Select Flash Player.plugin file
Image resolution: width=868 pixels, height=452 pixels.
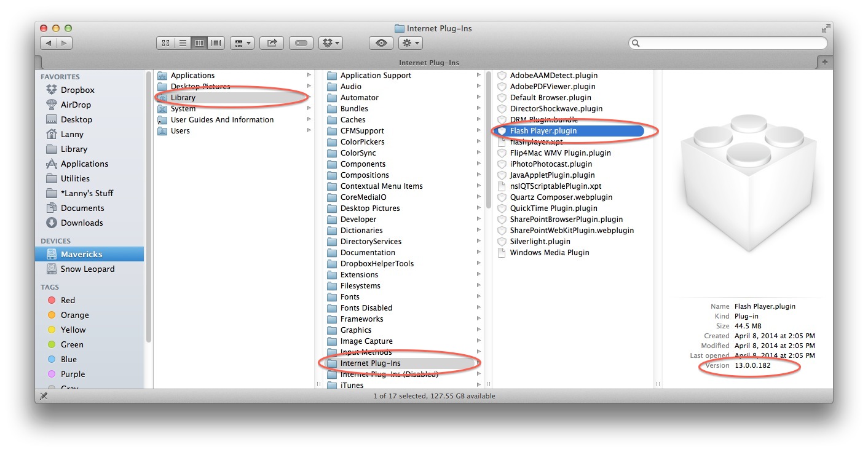569,131
